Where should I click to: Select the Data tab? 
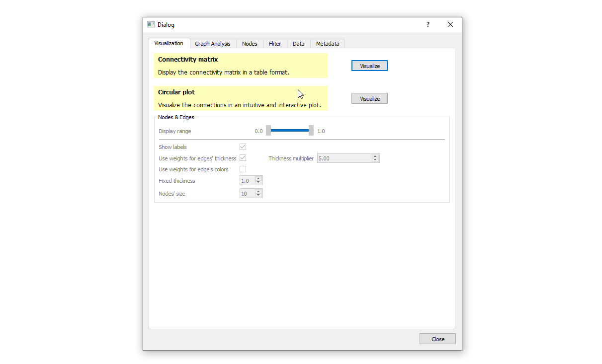coord(298,44)
